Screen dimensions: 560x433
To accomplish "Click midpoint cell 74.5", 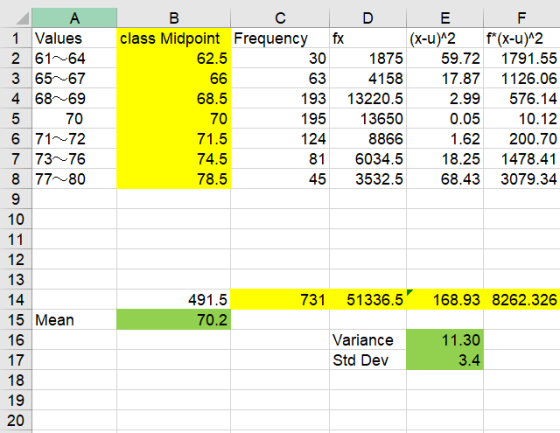I will pos(174,159).
